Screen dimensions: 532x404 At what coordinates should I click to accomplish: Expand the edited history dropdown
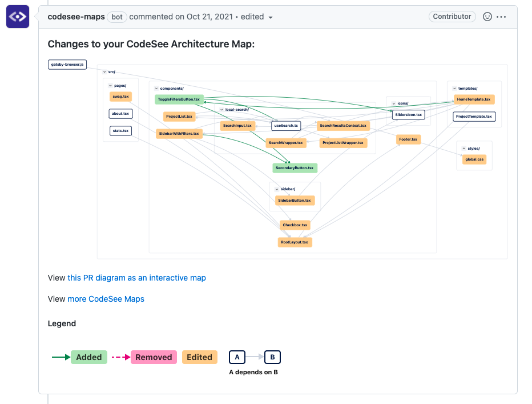pyautogui.click(x=257, y=17)
